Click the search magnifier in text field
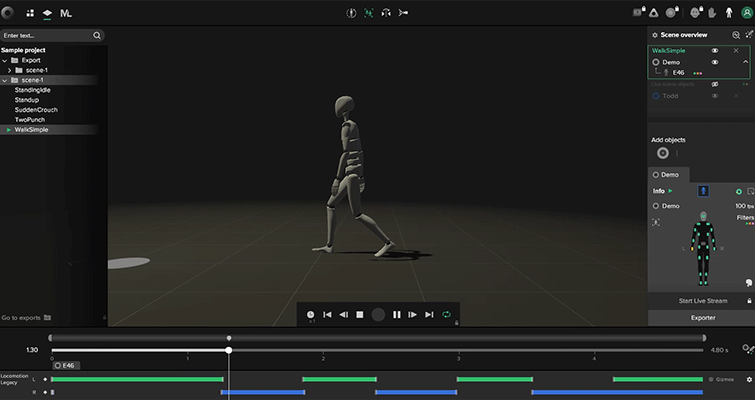755x400 pixels. (x=97, y=36)
